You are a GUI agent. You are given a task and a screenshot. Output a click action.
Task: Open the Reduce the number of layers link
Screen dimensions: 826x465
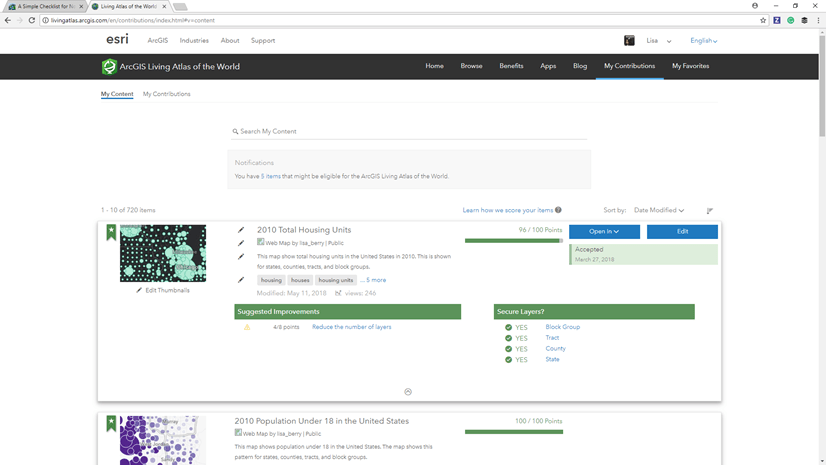point(351,327)
